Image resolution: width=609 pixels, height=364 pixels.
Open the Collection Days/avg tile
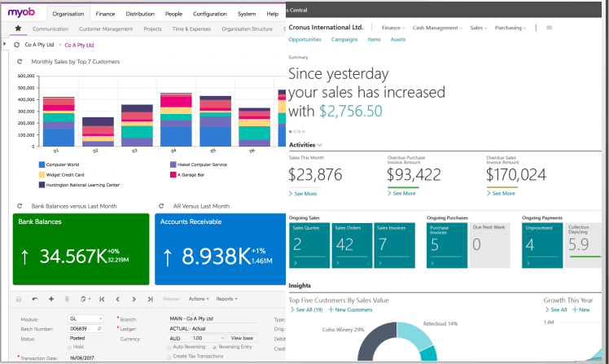tap(583, 245)
